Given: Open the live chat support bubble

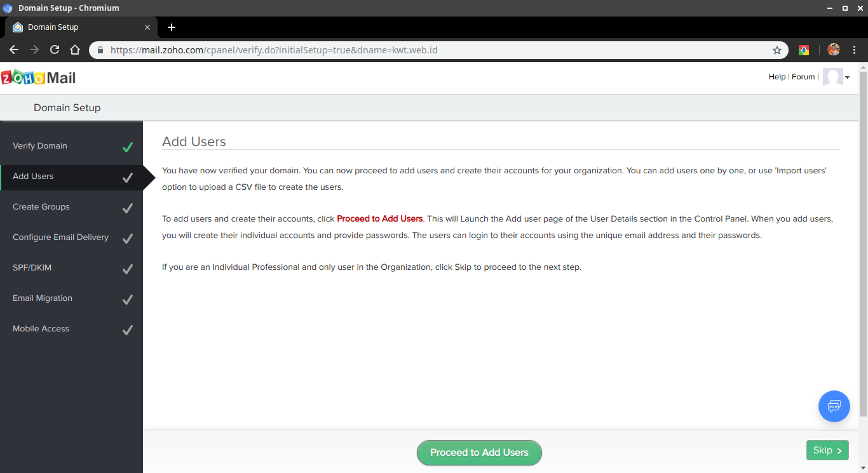Looking at the screenshot, I should pos(834,406).
